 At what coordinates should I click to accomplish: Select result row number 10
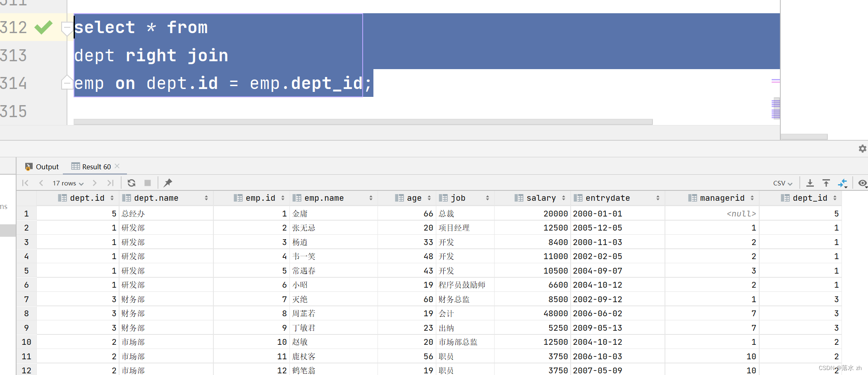[x=26, y=342]
